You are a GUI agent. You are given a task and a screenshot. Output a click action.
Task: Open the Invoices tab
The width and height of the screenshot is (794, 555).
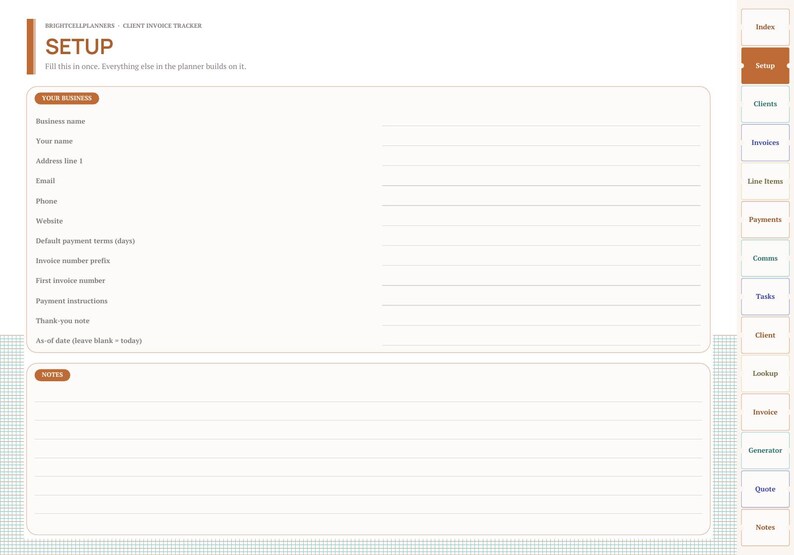pyautogui.click(x=765, y=143)
